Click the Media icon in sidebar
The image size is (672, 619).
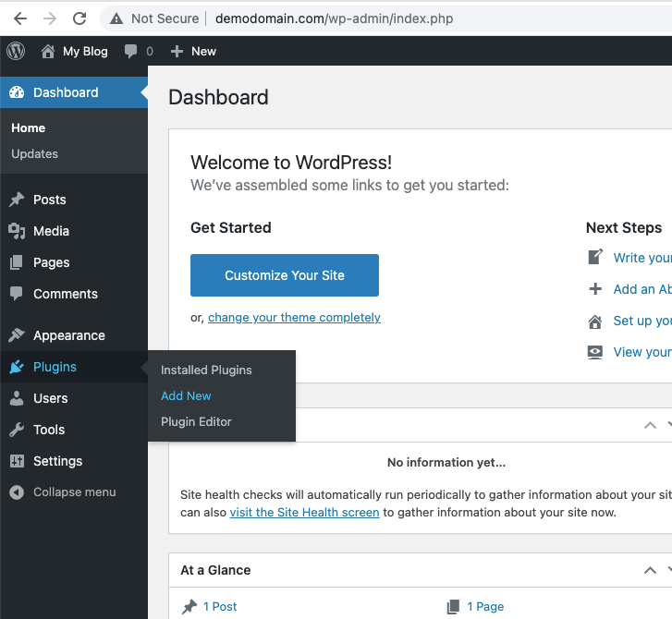tap(17, 231)
